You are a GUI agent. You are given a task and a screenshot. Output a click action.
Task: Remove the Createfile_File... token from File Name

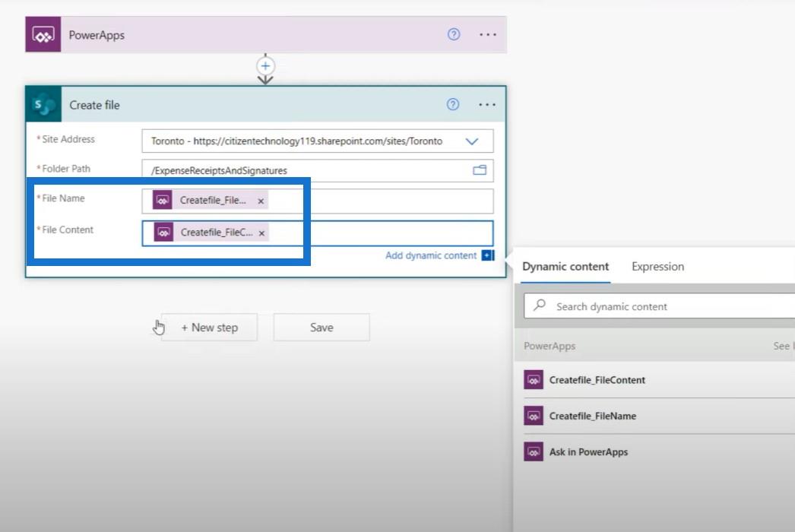pyautogui.click(x=261, y=201)
